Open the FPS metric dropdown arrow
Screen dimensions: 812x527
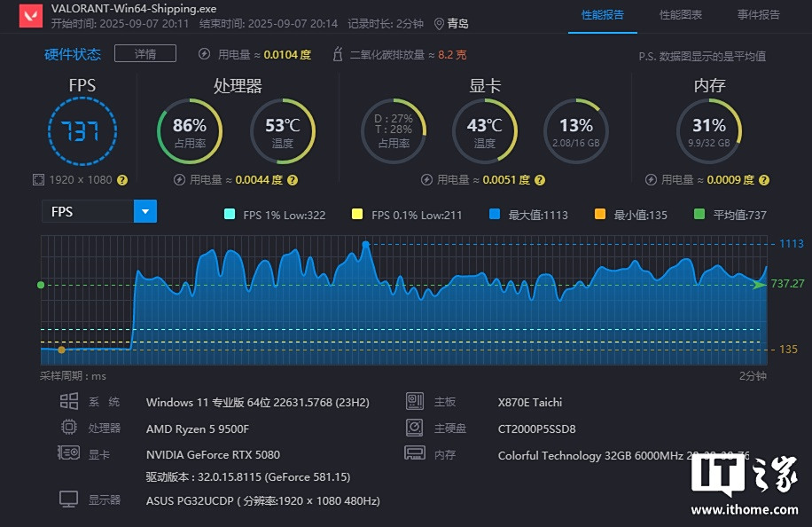point(144,211)
